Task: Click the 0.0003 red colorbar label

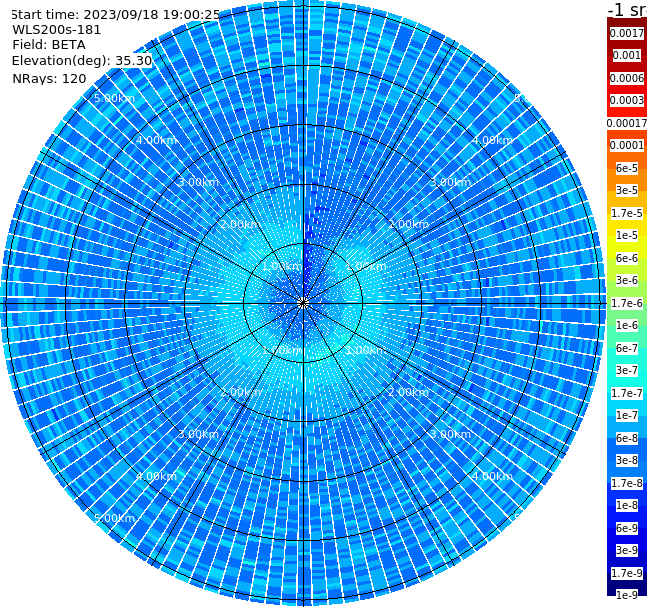Action: tap(627, 100)
